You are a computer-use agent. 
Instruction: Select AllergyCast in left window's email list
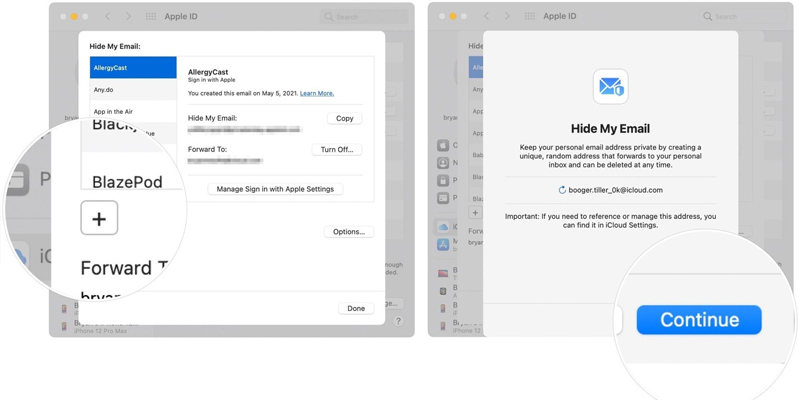(133, 68)
